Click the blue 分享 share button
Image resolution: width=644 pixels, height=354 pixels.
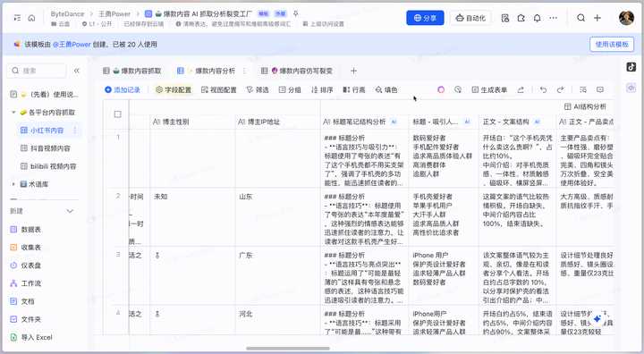[x=425, y=18]
